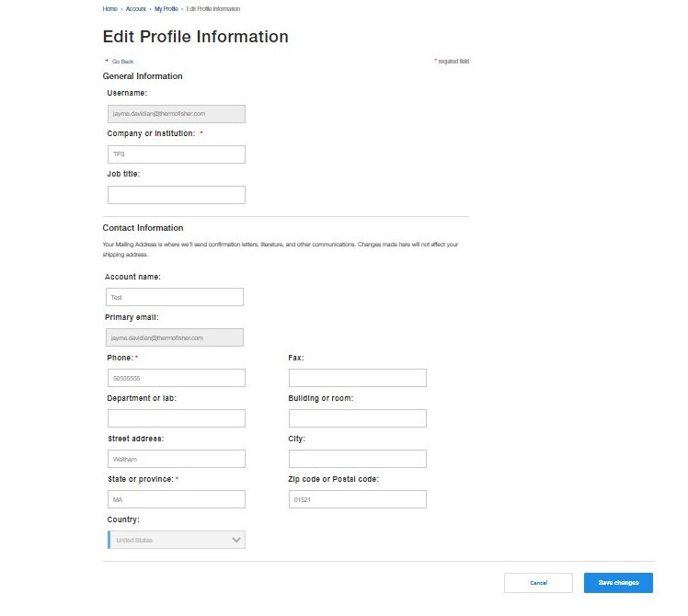
Task: Click the empty City field
Action: (x=358, y=459)
